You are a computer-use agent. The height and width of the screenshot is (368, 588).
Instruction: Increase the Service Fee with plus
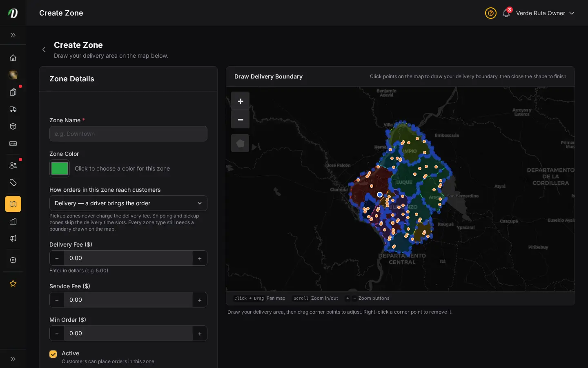point(200,300)
